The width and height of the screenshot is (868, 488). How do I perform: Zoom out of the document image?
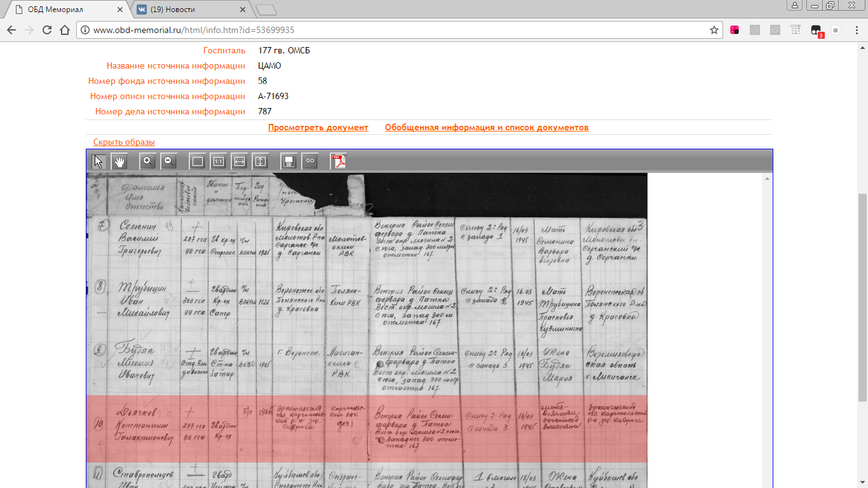[x=168, y=161]
